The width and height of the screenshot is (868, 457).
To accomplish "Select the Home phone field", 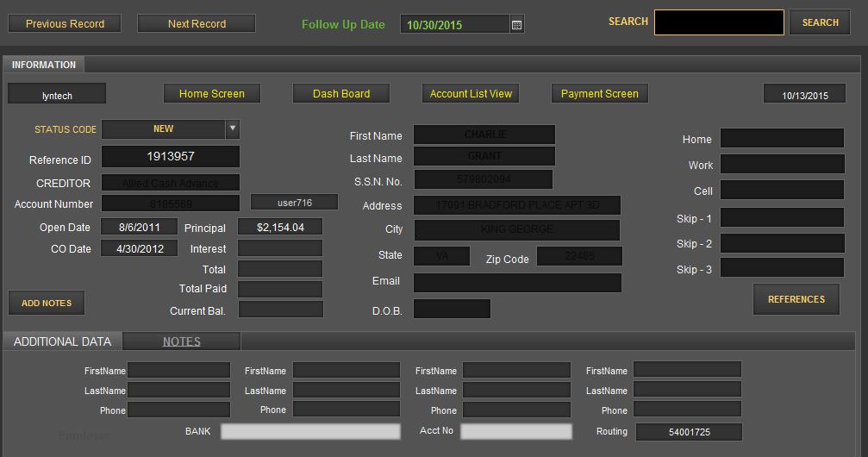I will tap(782, 139).
